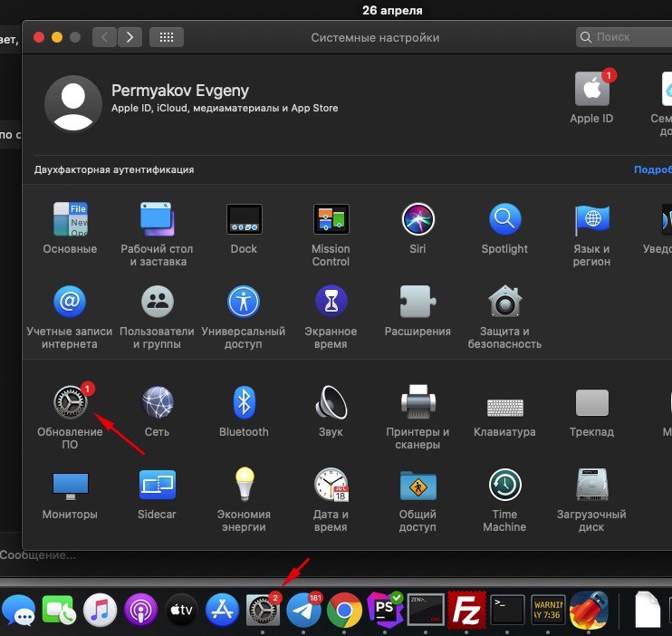The width and height of the screenshot is (672, 636).
Task: Open Software Update (Обновление ПО) preferences
Action: tap(69, 401)
